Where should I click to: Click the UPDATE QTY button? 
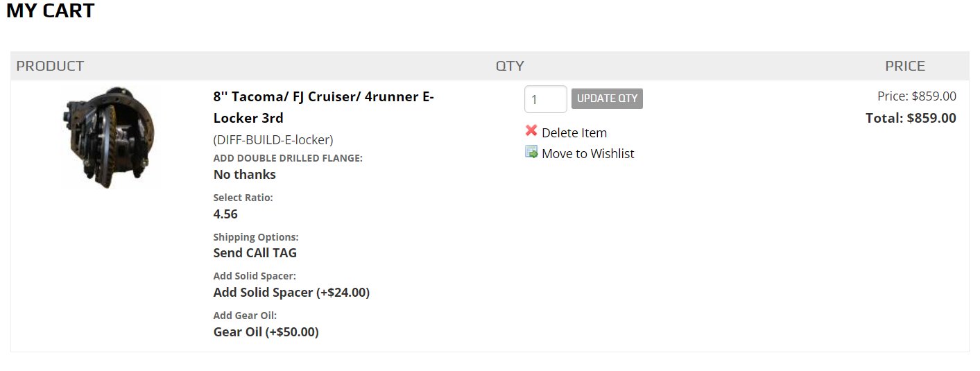(607, 98)
